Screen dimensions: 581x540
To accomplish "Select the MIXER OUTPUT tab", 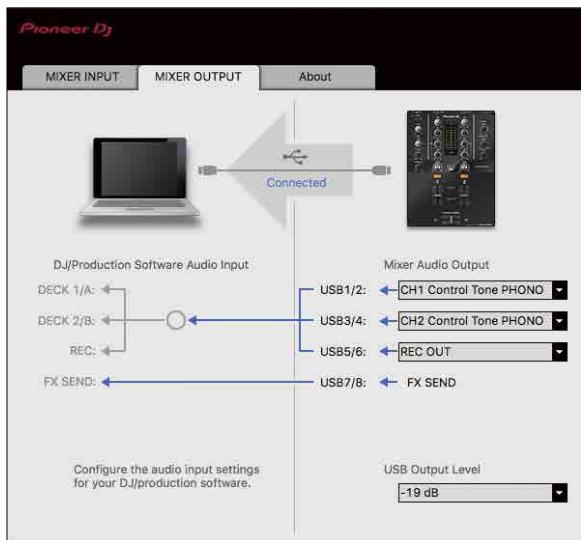I will (198, 77).
